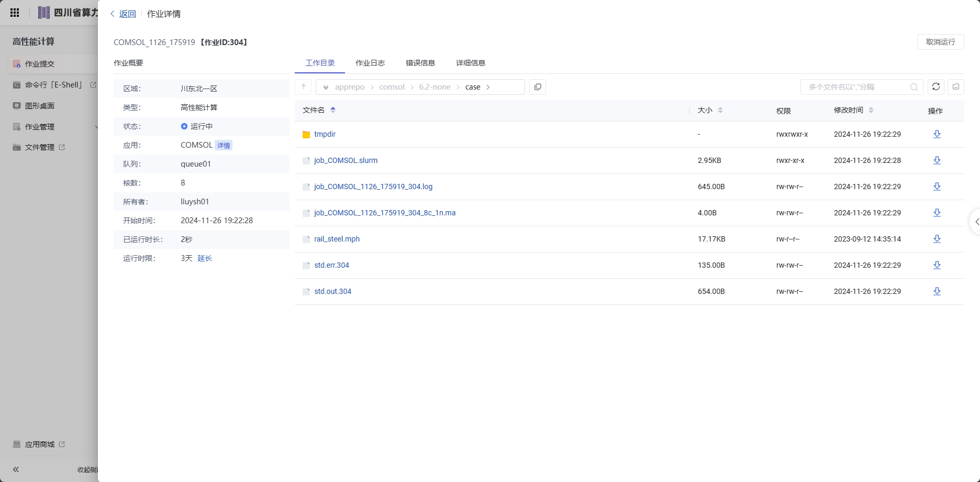The image size is (980, 482).
Task: Click the owner value liuysh01
Action: click(195, 202)
